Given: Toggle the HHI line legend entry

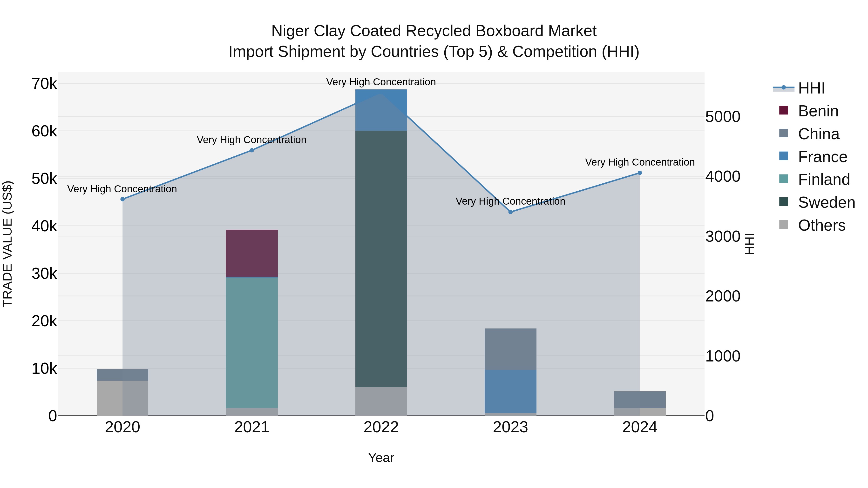Looking at the screenshot, I should coord(799,88).
